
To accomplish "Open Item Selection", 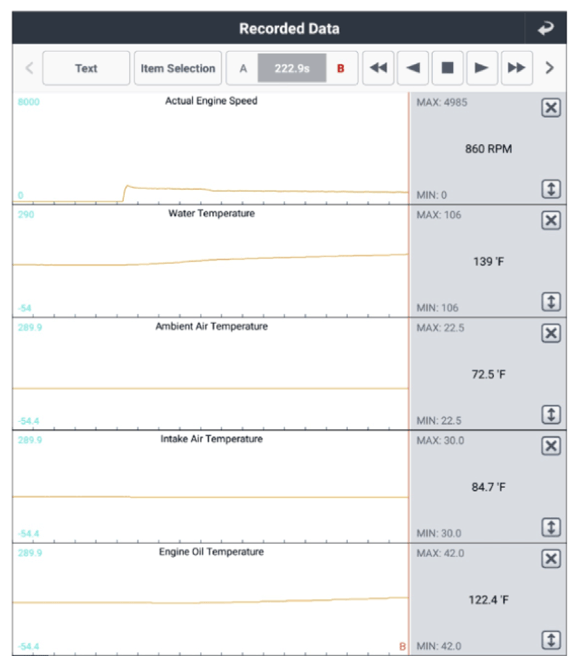I will [178, 68].
